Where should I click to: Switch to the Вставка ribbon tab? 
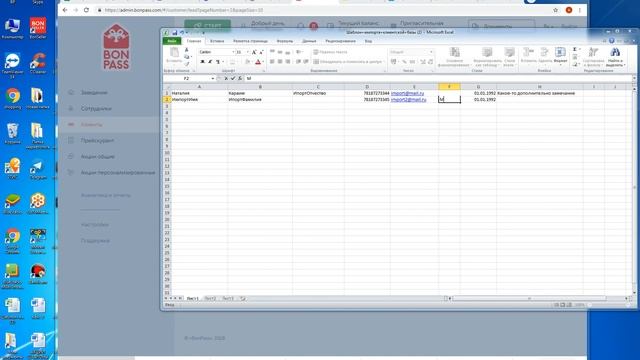click(217, 41)
